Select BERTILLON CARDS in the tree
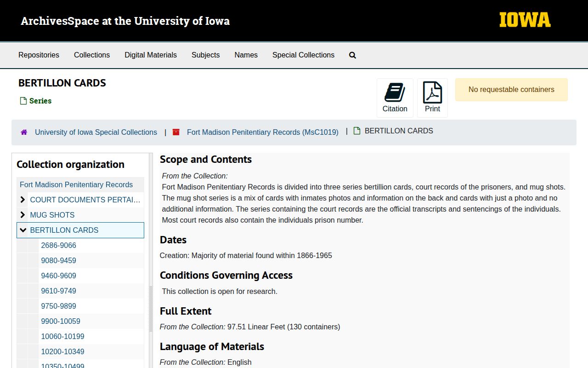The image size is (588, 368). tap(64, 230)
